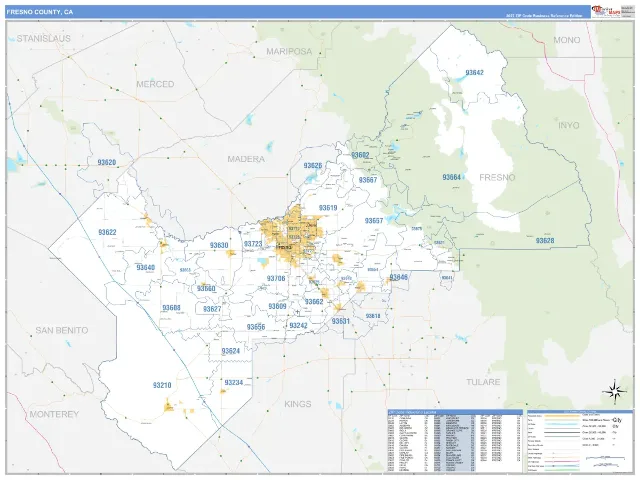
Task: Click ZIP code label 93706
Action: tap(276, 278)
